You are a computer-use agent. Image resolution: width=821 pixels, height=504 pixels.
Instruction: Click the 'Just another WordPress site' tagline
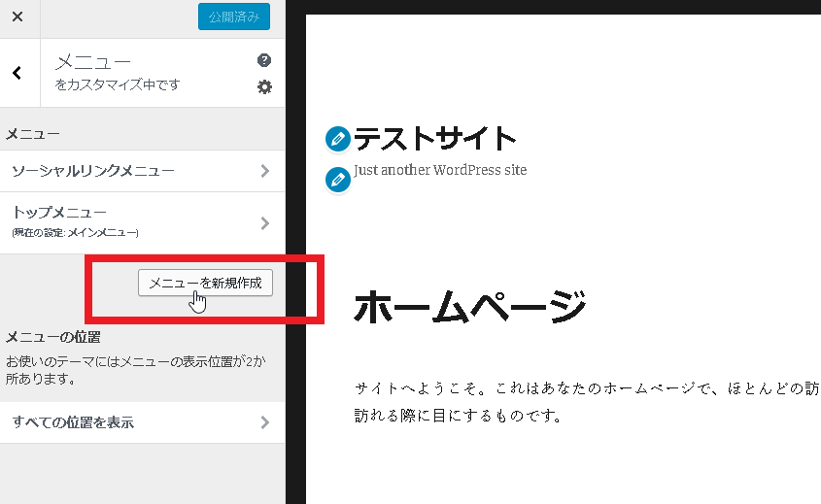[440, 170]
